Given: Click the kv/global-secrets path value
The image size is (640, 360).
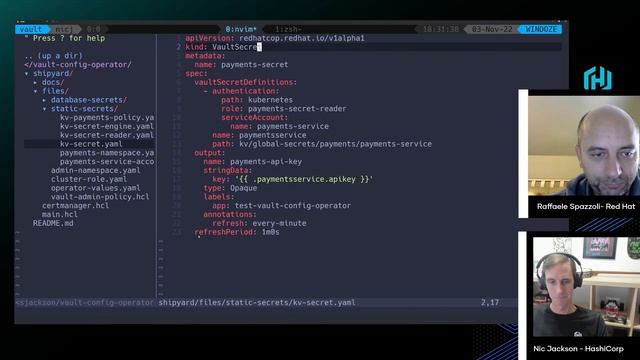Looking at the screenshot, I should (x=336, y=144).
